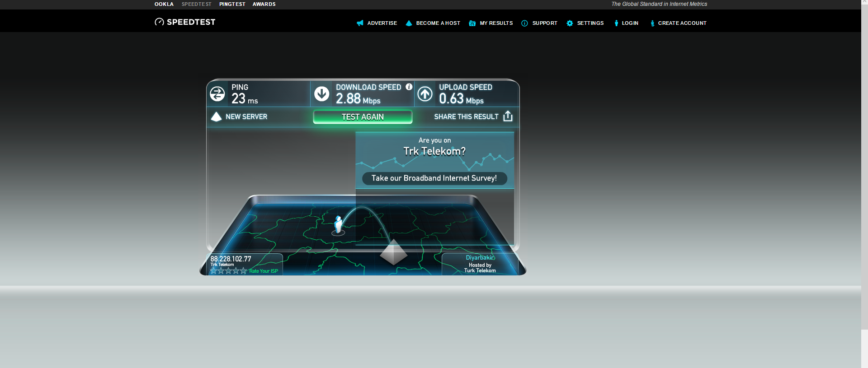Click the Trk Telekom ISP label under IP
This screenshot has height=368, width=868.
222,265
